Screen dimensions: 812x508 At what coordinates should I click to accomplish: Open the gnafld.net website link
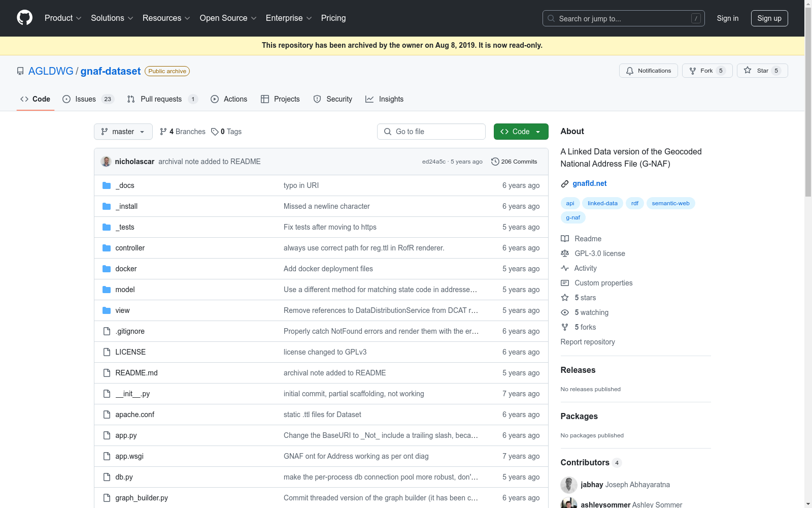coord(590,183)
